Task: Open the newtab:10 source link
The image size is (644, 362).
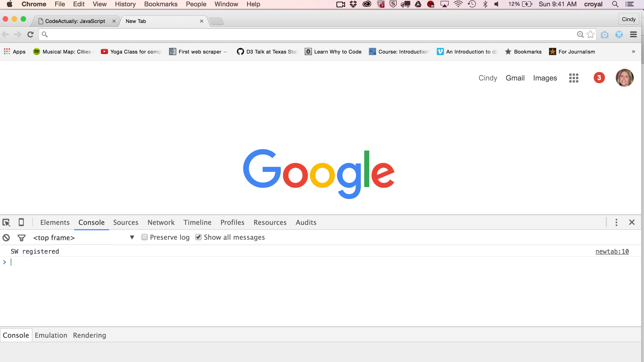Action: [612, 251]
